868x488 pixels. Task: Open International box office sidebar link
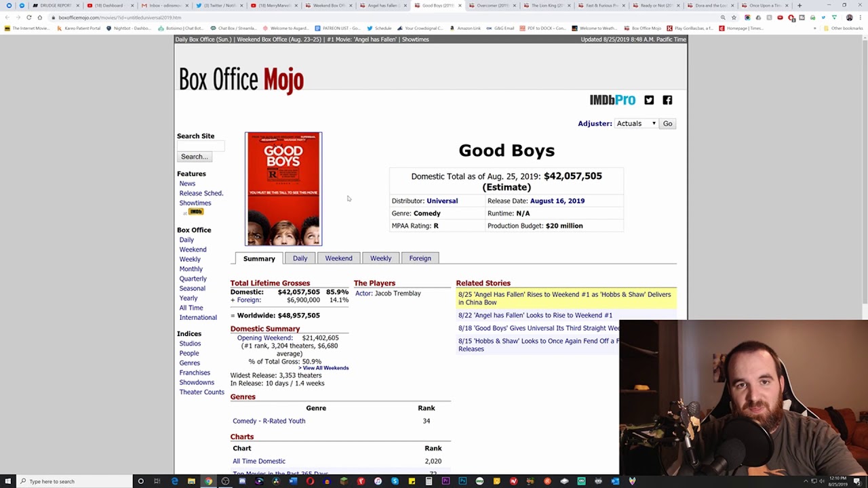198,317
